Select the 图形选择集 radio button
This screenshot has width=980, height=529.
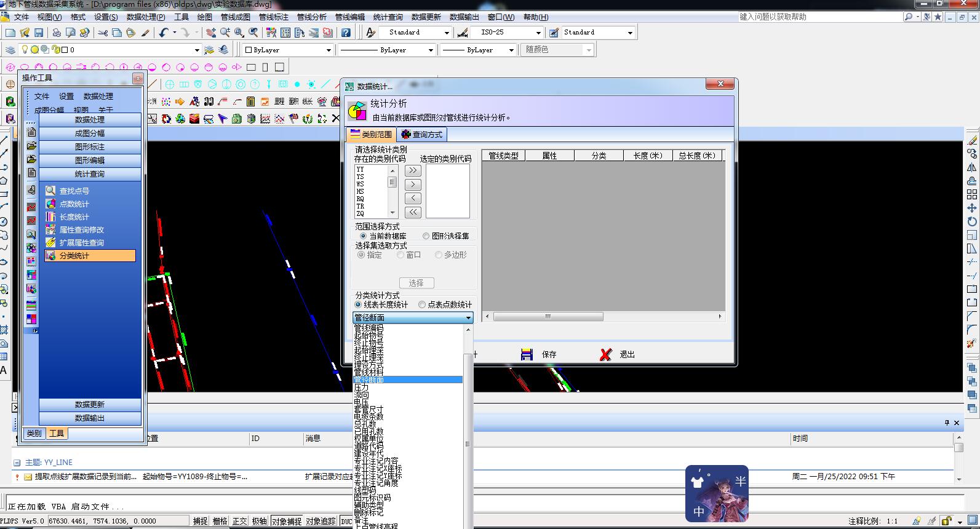click(426, 236)
